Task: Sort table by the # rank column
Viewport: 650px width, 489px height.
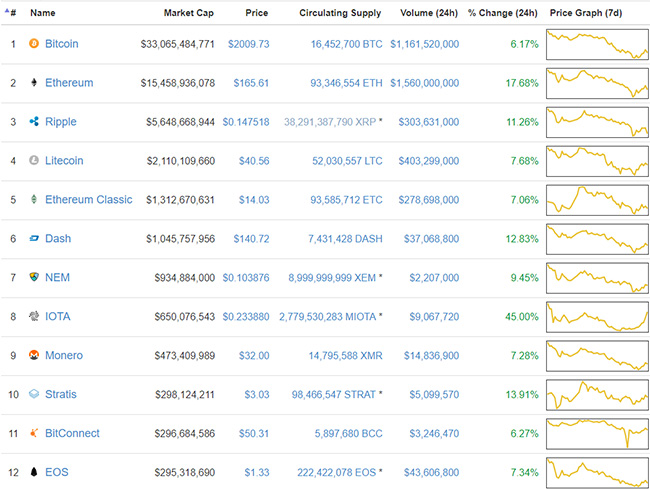Action: coord(13,14)
